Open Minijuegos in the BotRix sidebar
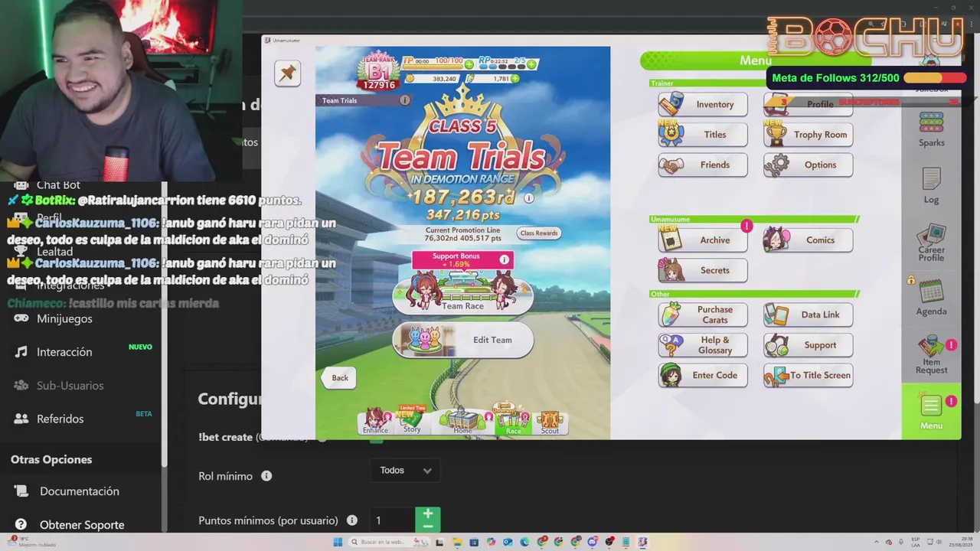This screenshot has height=551, width=980. (x=64, y=318)
